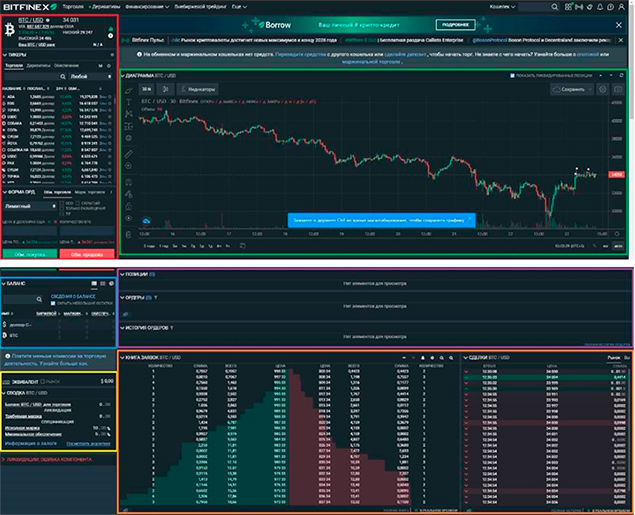
Task: Click the Подробнее button on Borrow banner
Action: [x=456, y=25]
